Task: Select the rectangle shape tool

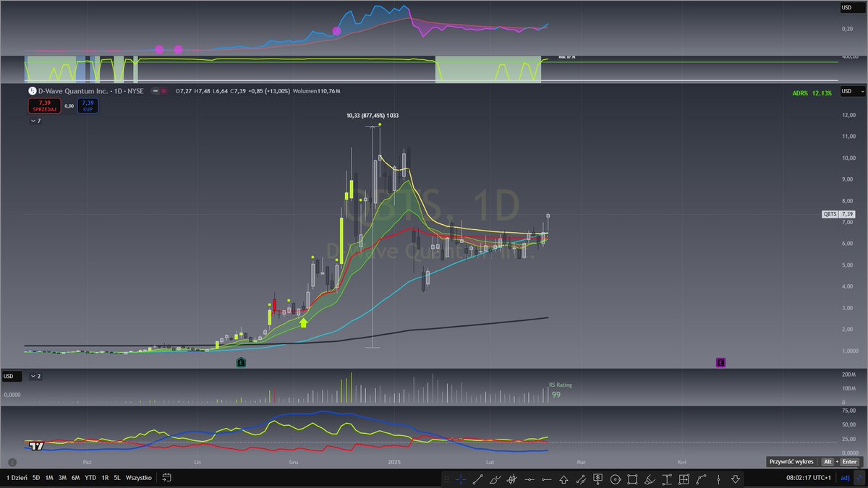Action: (x=632, y=479)
